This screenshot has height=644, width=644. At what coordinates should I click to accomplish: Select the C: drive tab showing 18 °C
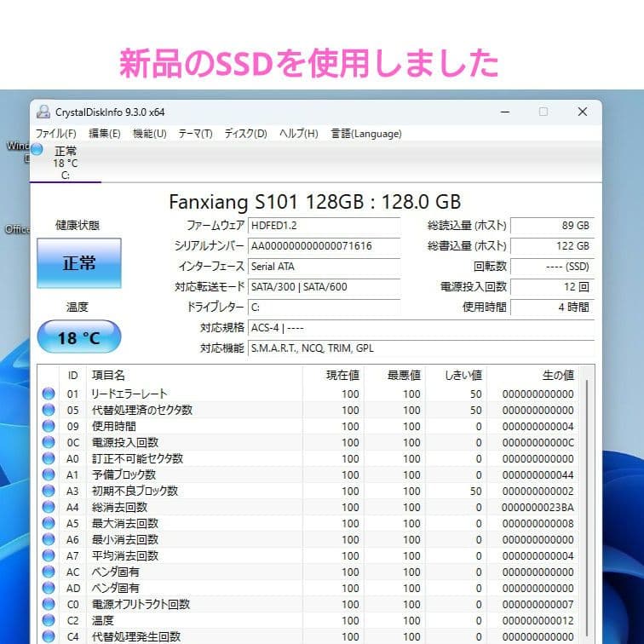pos(66,163)
